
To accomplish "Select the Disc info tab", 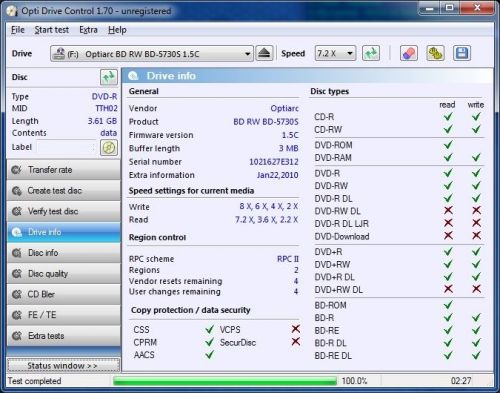I will (64, 253).
